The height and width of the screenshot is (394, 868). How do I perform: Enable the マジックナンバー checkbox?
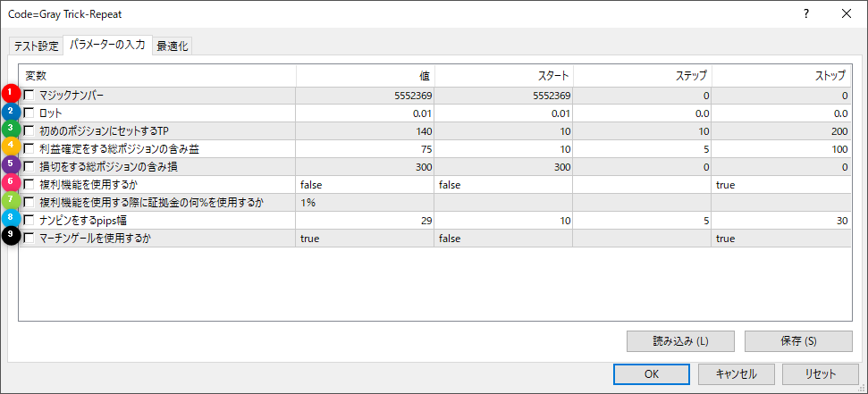pos(29,96)
